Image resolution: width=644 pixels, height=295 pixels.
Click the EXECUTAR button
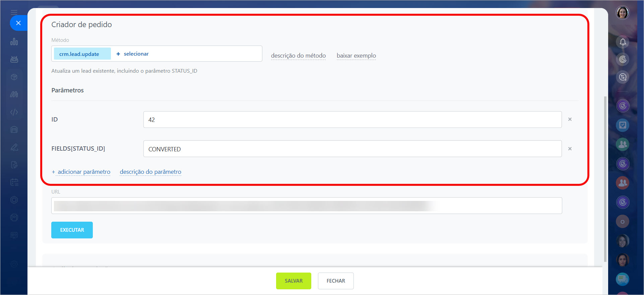tap(72, 230)
